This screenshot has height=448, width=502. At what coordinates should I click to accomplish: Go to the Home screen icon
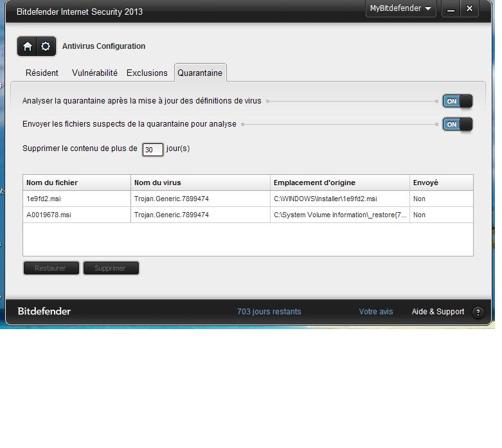point(27,46)
